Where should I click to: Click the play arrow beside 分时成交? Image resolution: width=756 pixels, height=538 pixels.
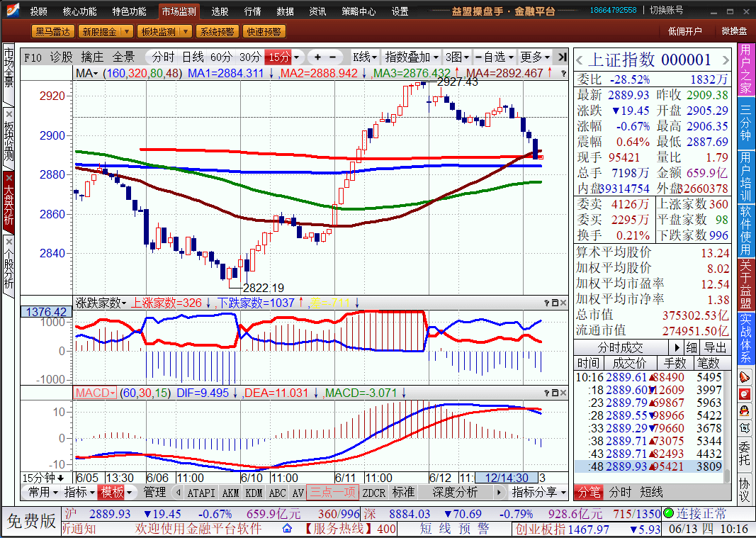[677, 347]
